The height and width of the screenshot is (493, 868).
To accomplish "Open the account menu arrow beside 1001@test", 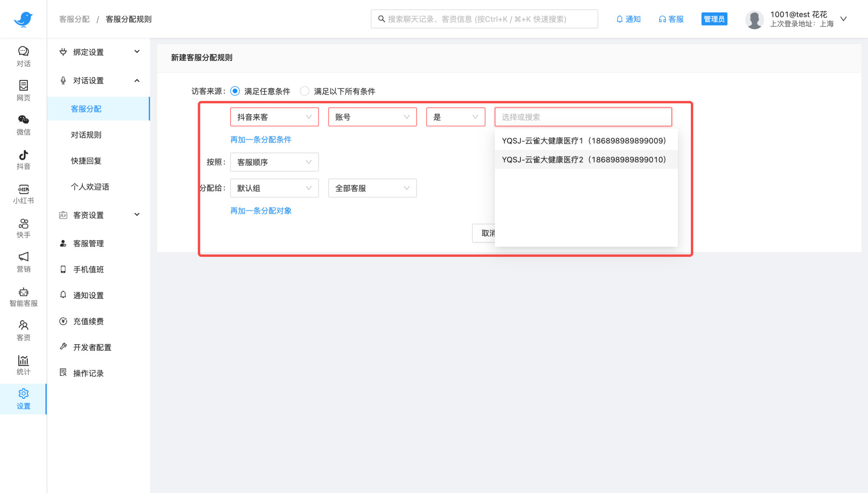I will 843,19.
